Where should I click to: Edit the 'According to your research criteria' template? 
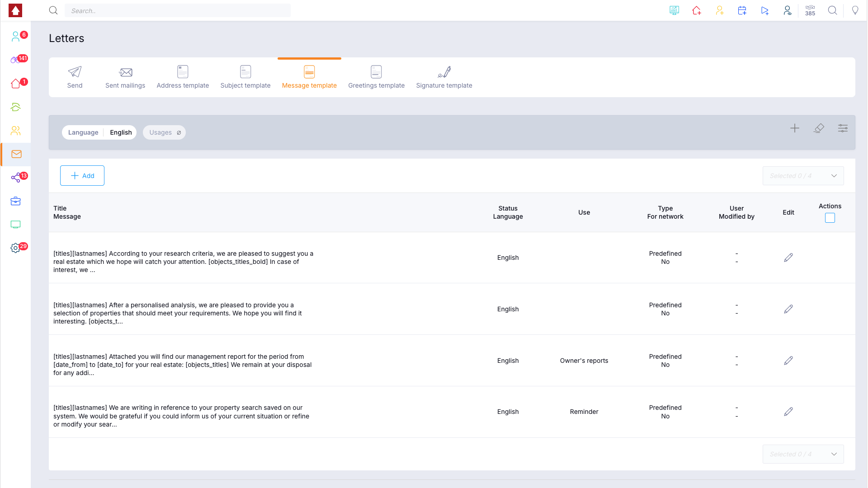tap(788, 258)
